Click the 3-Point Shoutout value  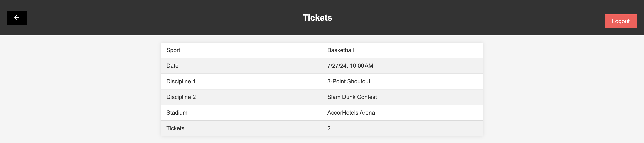click(348, 82)
